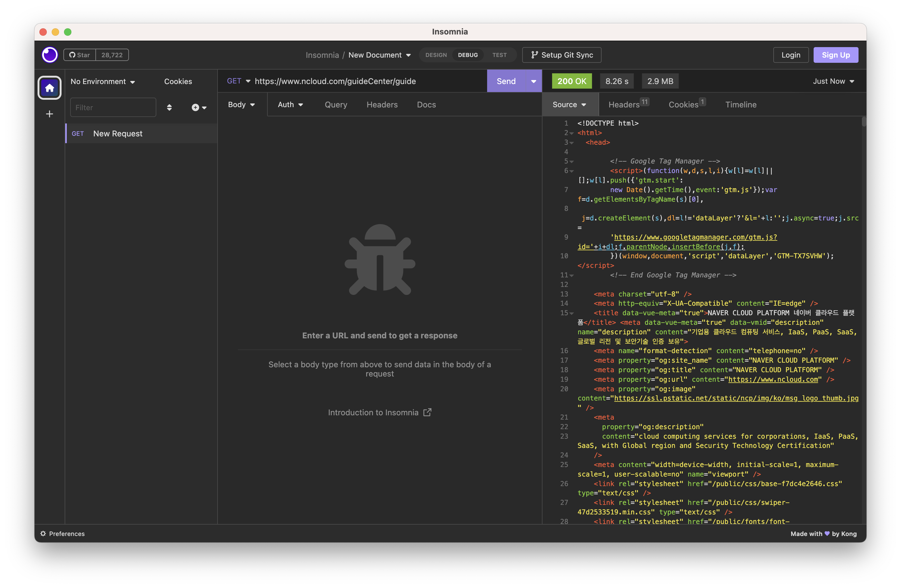
Task: Click the plus icon below home
Action: 50,114
